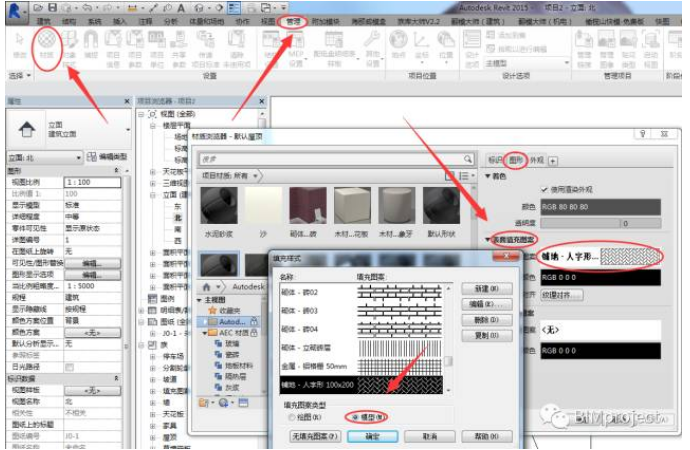Click the Modify arrow tool in ribbon
This screenshot has width=690, height=450.
[19, 44]
